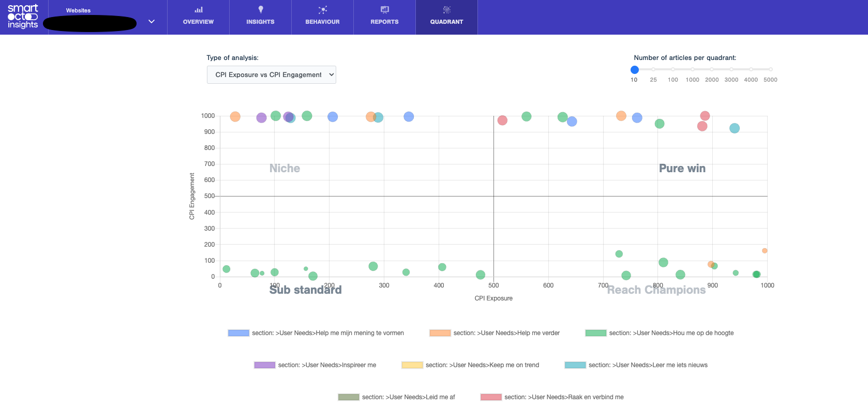Expand the Websites selector chevron

[152, 22]
